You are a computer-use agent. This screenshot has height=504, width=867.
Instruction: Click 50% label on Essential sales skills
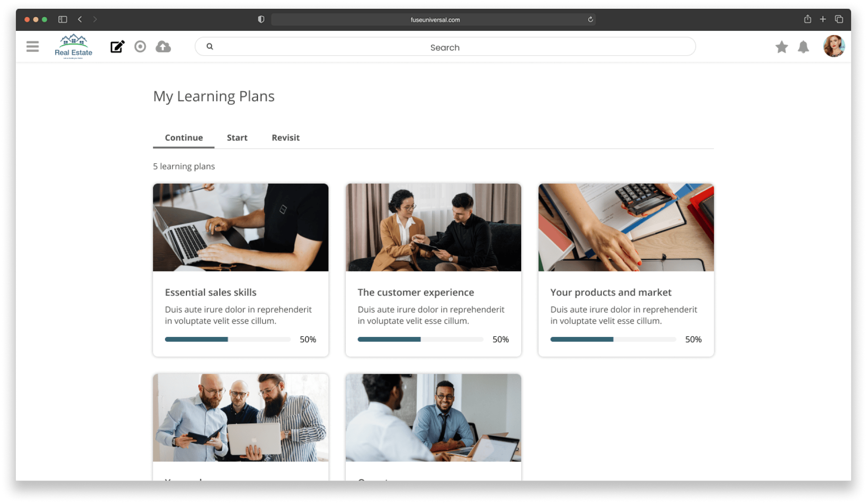(308, 339)
